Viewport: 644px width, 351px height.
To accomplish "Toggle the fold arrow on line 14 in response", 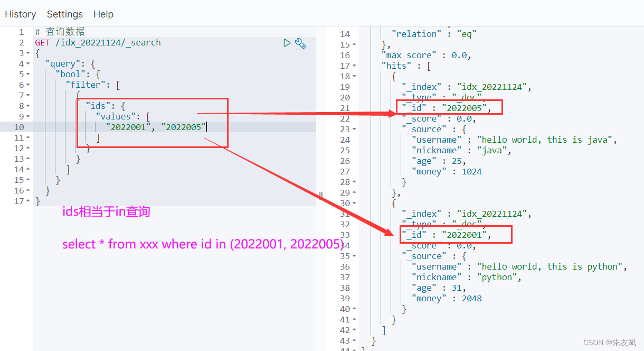I will [x=353, y=33].
